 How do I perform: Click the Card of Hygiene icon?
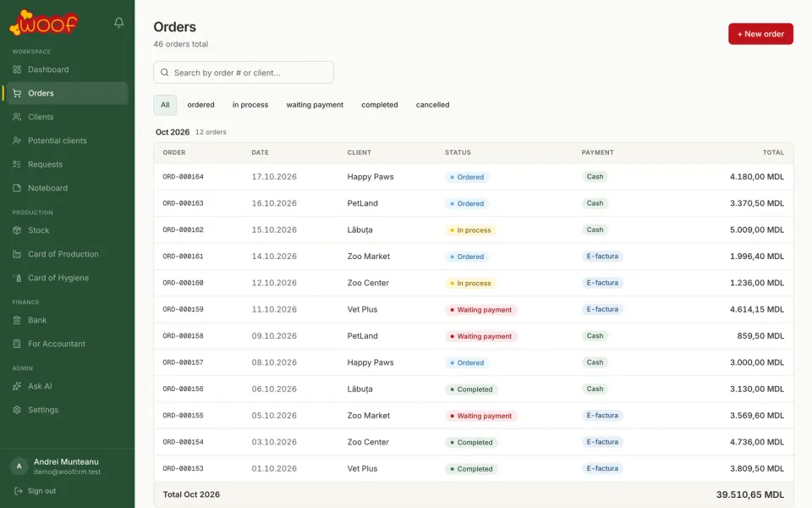[x=17, y=278]
